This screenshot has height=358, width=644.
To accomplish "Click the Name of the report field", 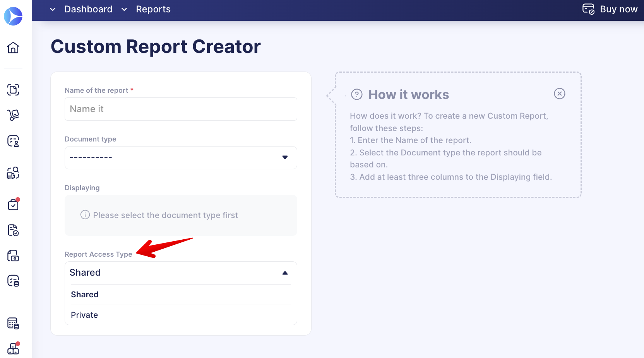I will coord(181,109).
